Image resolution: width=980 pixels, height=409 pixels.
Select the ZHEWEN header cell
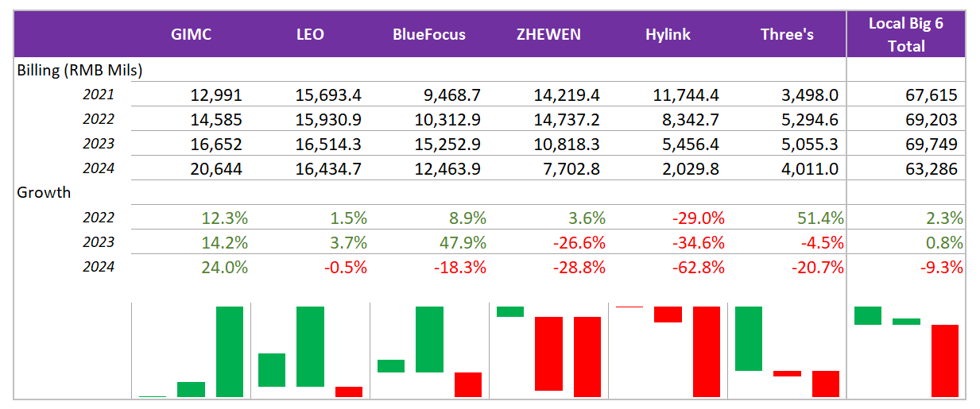548,34
